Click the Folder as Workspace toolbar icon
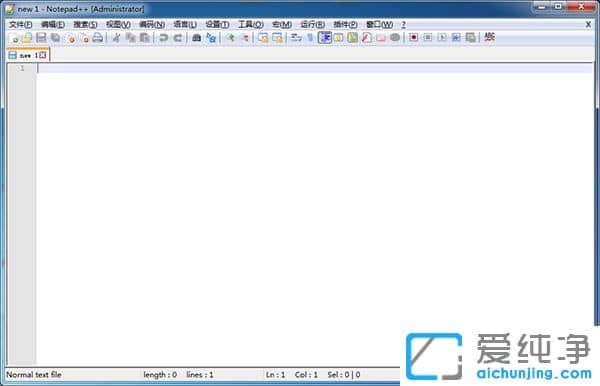600x386 pixels. (x=381, y=37)
